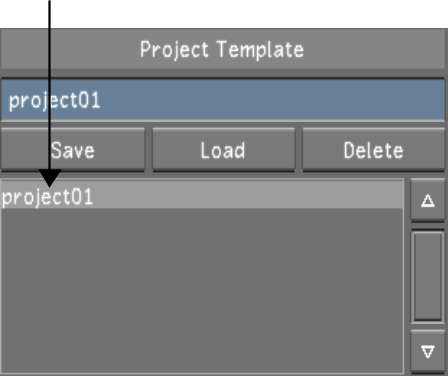Save the project01 template
Viewport: 448px width, 376px height.
point(73,150)
